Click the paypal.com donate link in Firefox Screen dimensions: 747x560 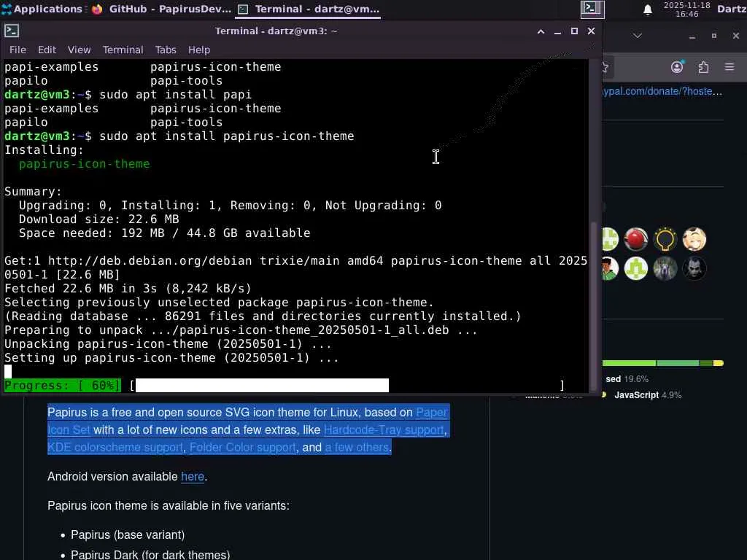point(662,91)
